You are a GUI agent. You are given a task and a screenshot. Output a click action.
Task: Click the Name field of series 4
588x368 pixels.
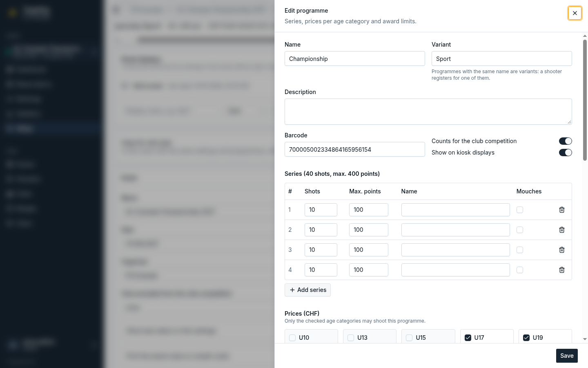456,270
